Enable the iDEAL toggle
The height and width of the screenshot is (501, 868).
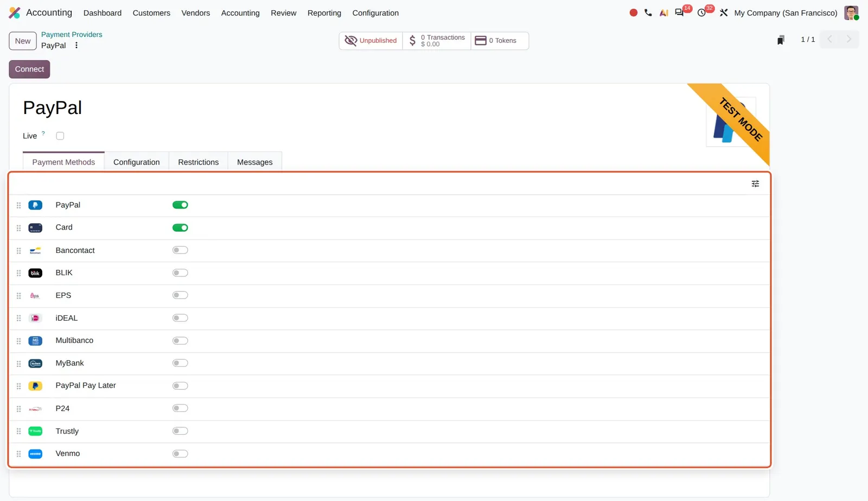pos(180,318)
